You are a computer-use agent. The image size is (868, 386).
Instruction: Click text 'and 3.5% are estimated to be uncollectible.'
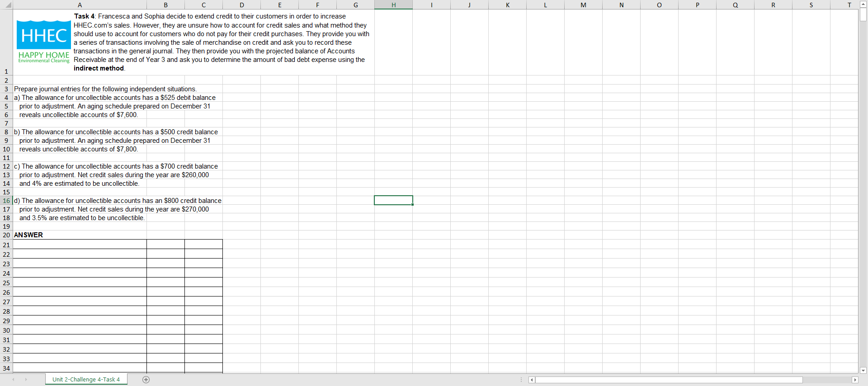point(82,218)
